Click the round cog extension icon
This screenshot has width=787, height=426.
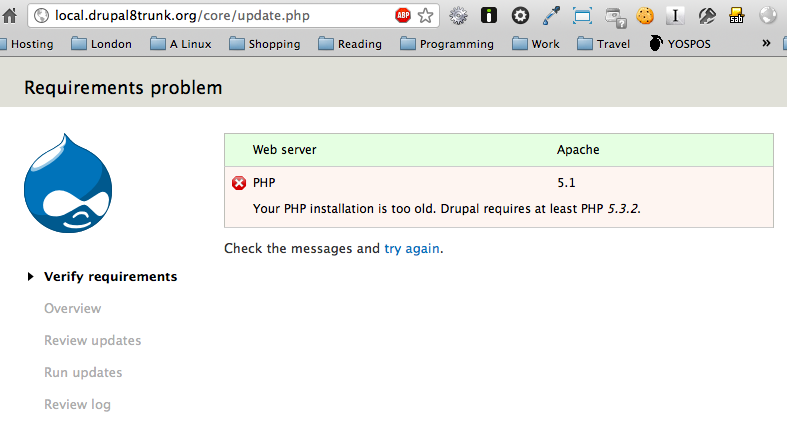[520, 16]
